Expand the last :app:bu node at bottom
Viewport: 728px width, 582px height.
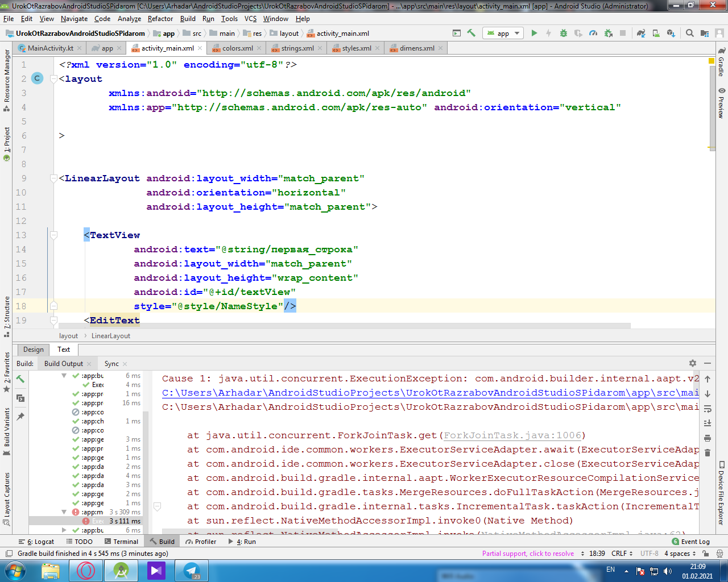(x=64, y=530)
